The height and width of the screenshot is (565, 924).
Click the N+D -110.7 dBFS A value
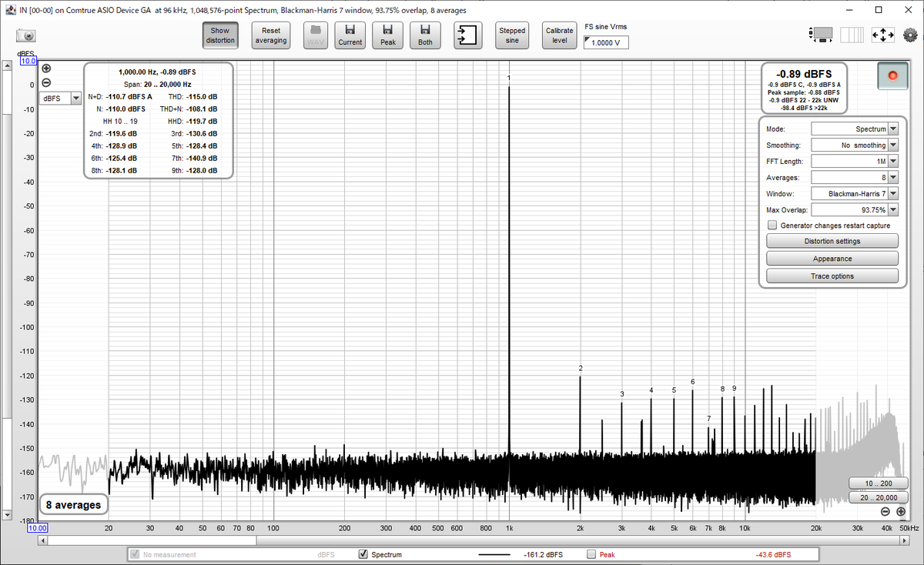point(129,96)
